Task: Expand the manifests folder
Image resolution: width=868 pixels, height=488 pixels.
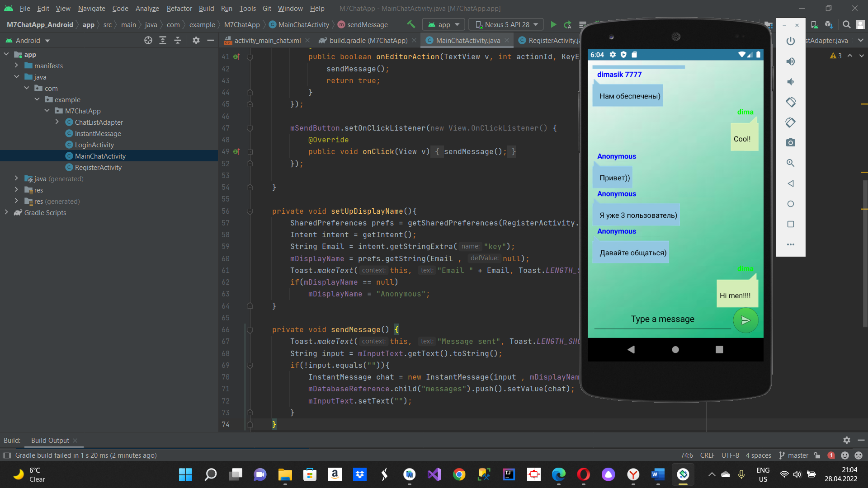Action: [16, 66]
